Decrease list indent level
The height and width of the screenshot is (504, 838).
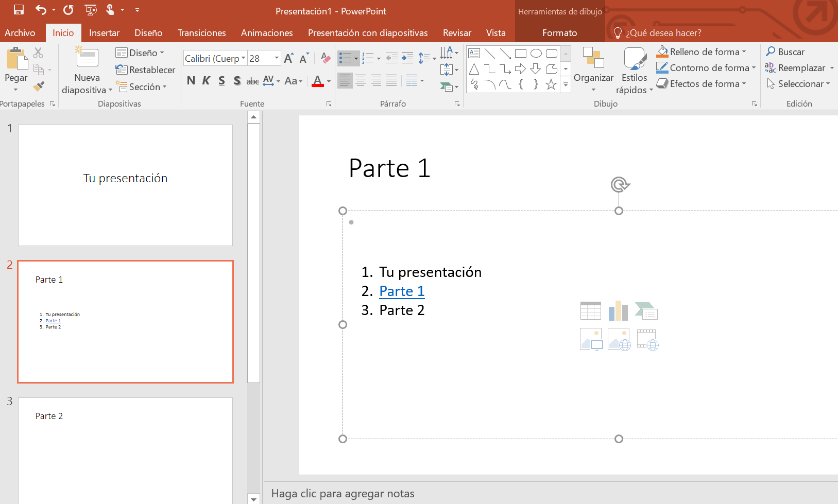pyautogui.click(x=392, y=58)
